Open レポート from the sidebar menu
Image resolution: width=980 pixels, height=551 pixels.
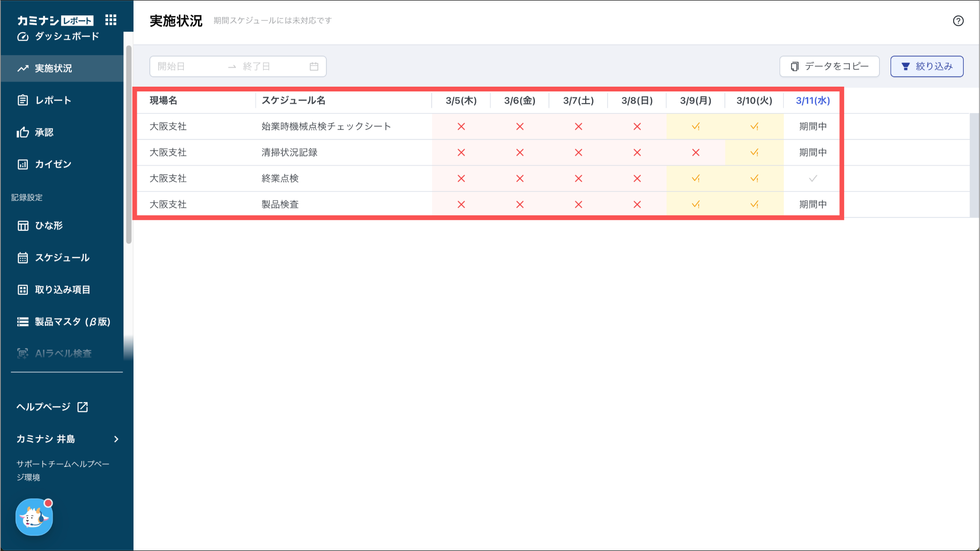(x=53, y=100)
